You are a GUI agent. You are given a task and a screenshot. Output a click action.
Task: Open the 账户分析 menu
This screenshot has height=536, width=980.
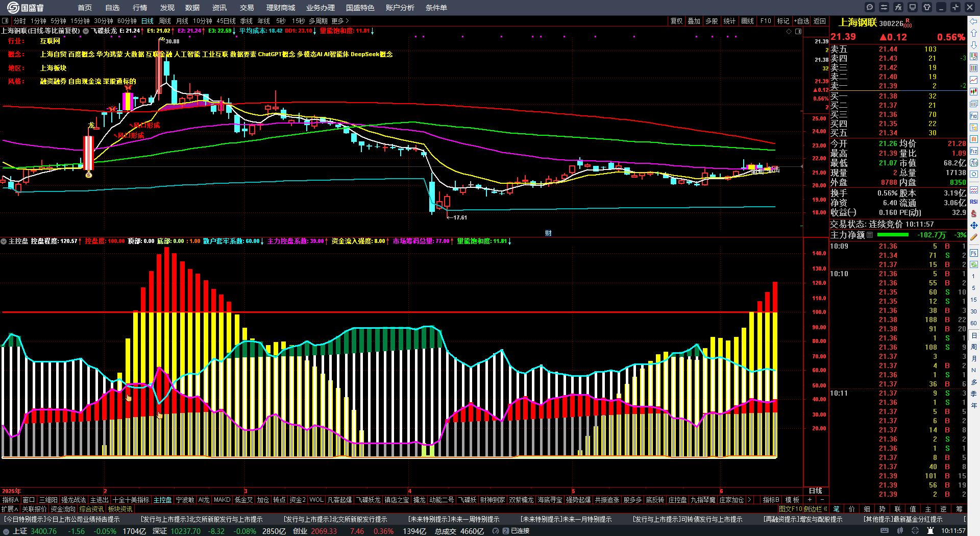pos(400,8)
